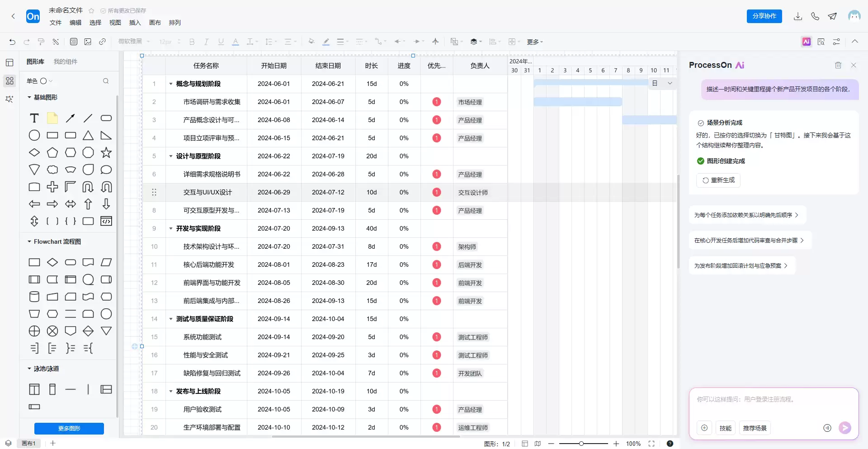Select the format painter icon
The width and height of the screenshot is (868, 449).
(41, 42)
